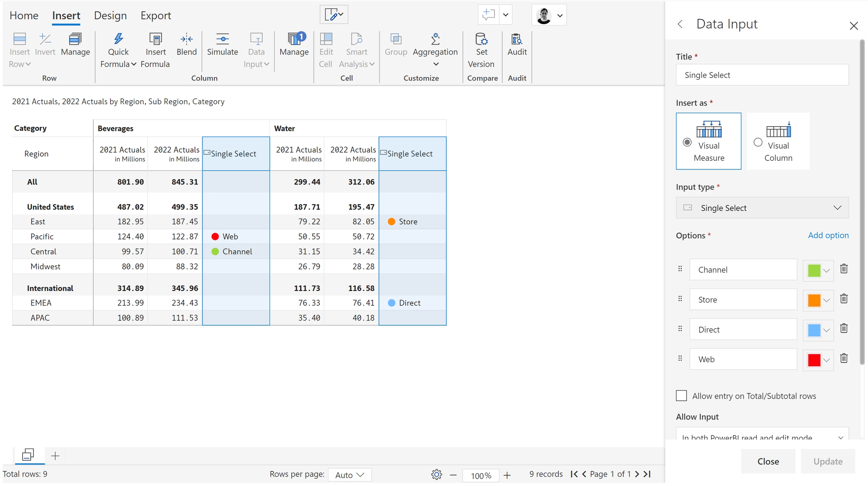Click the Blend column icon

click(x=186, y=39)
